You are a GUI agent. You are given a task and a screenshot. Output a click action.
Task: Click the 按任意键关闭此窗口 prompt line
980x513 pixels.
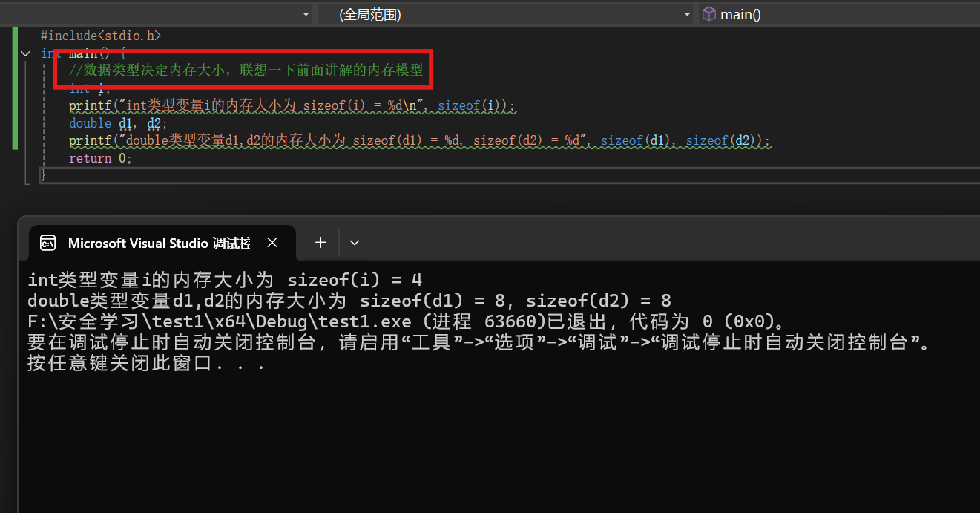(x=145, y=364)
